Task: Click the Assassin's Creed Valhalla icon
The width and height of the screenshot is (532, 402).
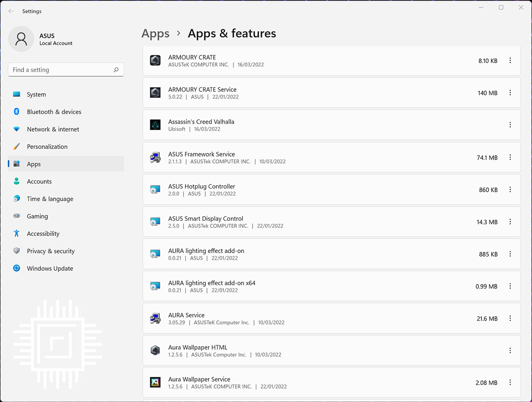Action: 155,125
